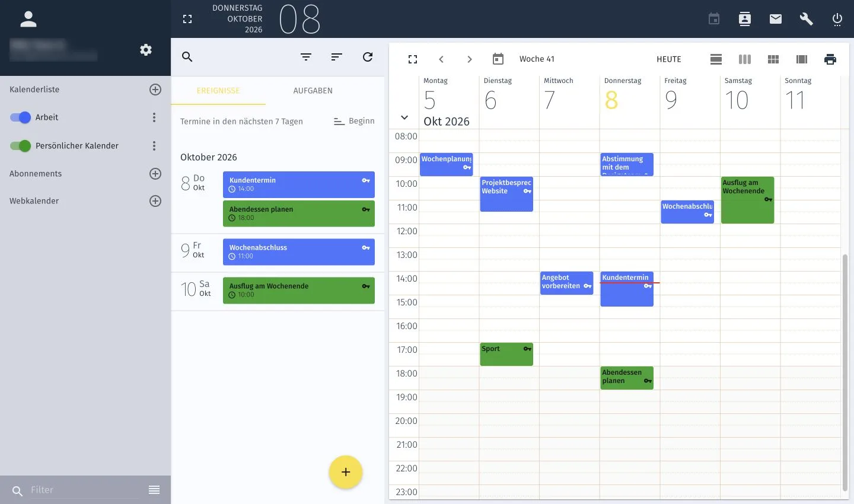Open Wochenabschluss in the events list
The width and height of the screenshot is (854, 504).
(299, 252)
